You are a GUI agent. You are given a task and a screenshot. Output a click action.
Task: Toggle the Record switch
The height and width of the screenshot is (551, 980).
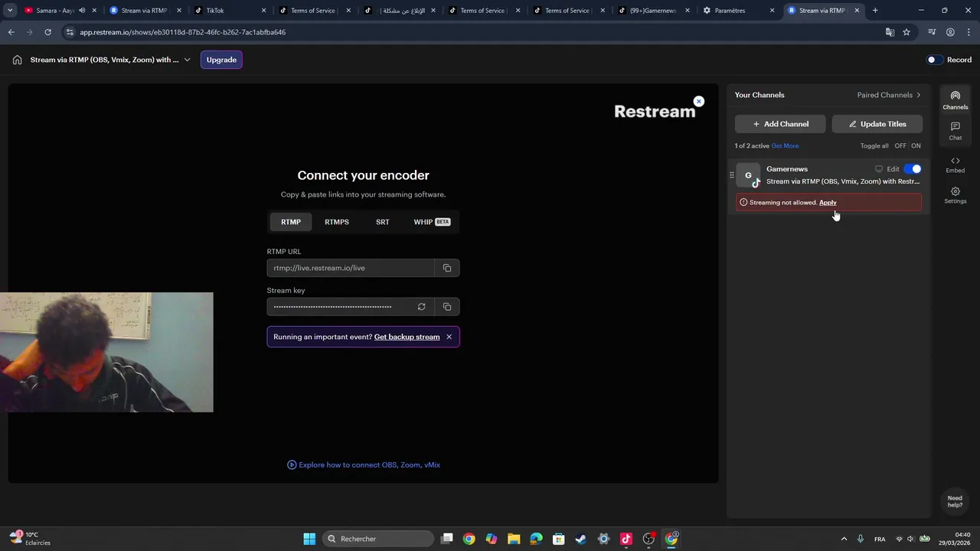933,60
